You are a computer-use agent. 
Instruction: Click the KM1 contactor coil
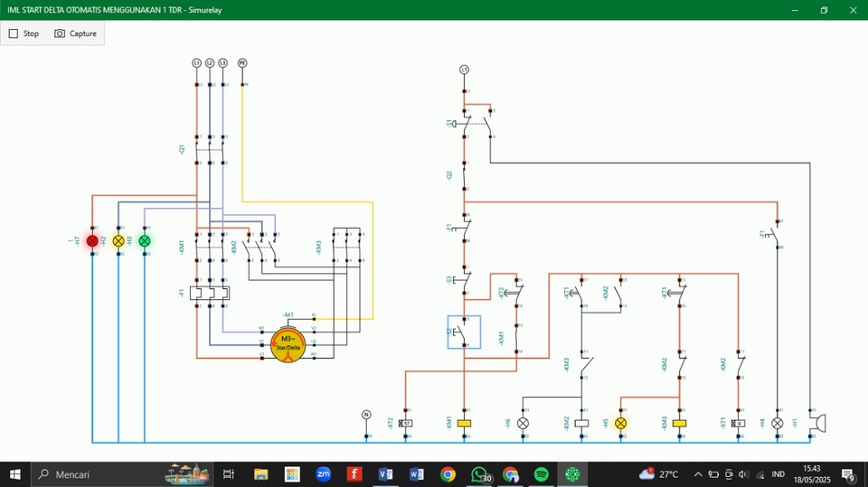(x=464, y=424)
